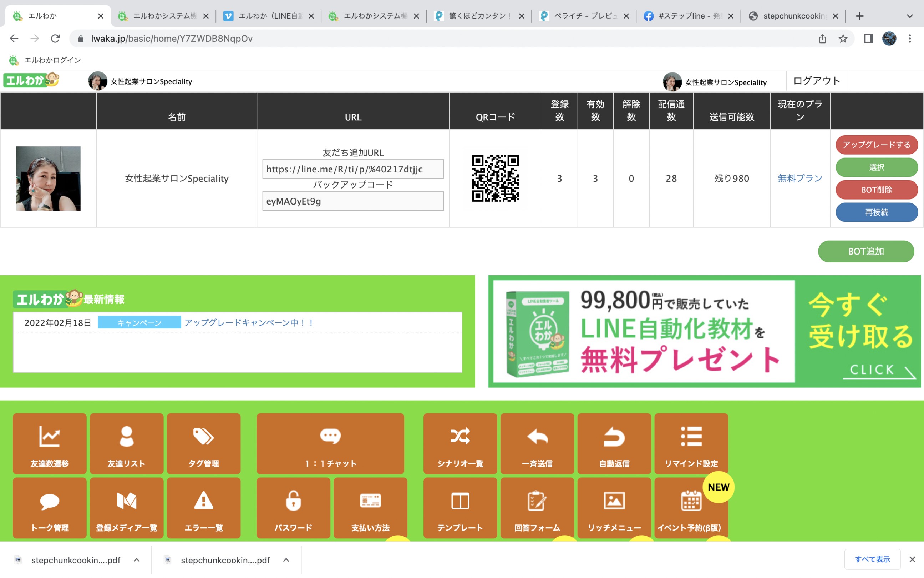Screen dimensions: 924x578
Task: Click the left 女性起業サロンSpeciality header profile
Action: point(140,81)
